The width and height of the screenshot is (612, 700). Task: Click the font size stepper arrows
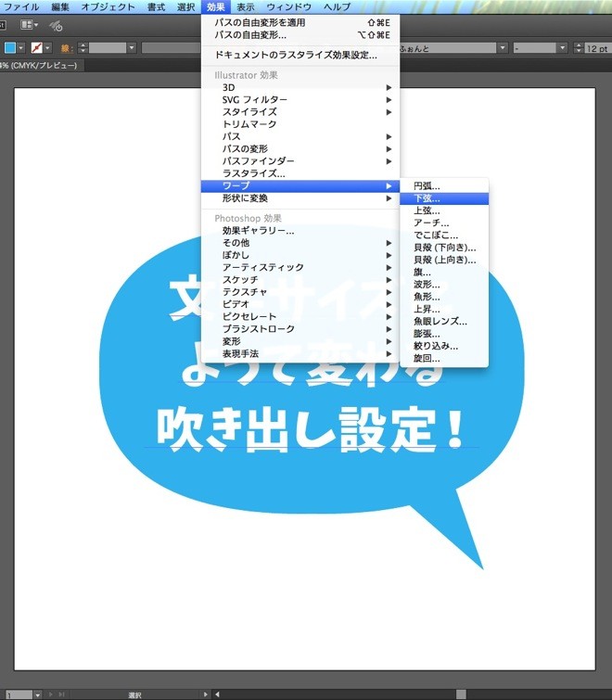pyautogui.click(x=577, y=47)
